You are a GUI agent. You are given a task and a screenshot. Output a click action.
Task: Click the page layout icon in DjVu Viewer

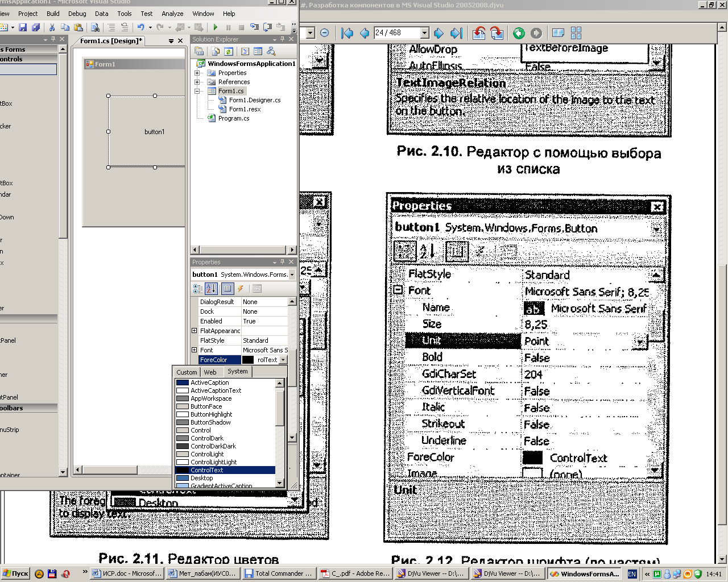click(559, 33)
